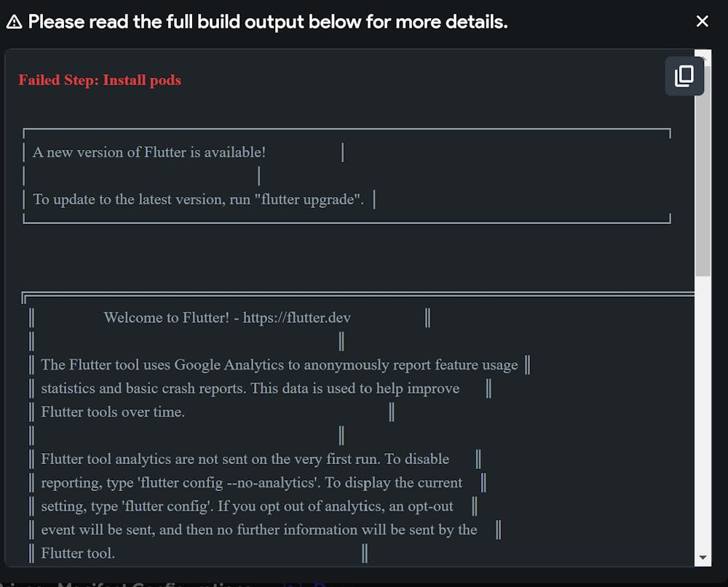
Task: Click the "Please read the full build output" heading
Action: coord(268,22)
